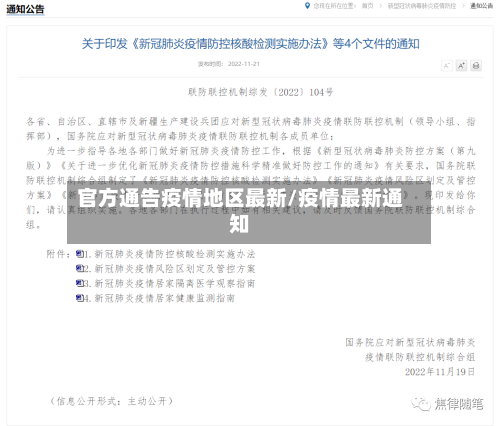Open the 新型冠状病毒肺炎疫情防控 breadcrumb link
The image size is (500, 426).
422,6
